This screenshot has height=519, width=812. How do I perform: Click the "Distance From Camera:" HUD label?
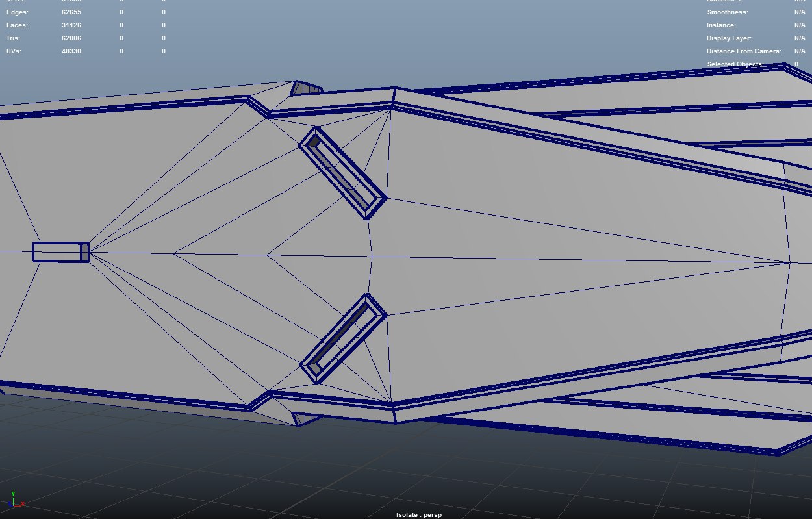click(743, 51)
